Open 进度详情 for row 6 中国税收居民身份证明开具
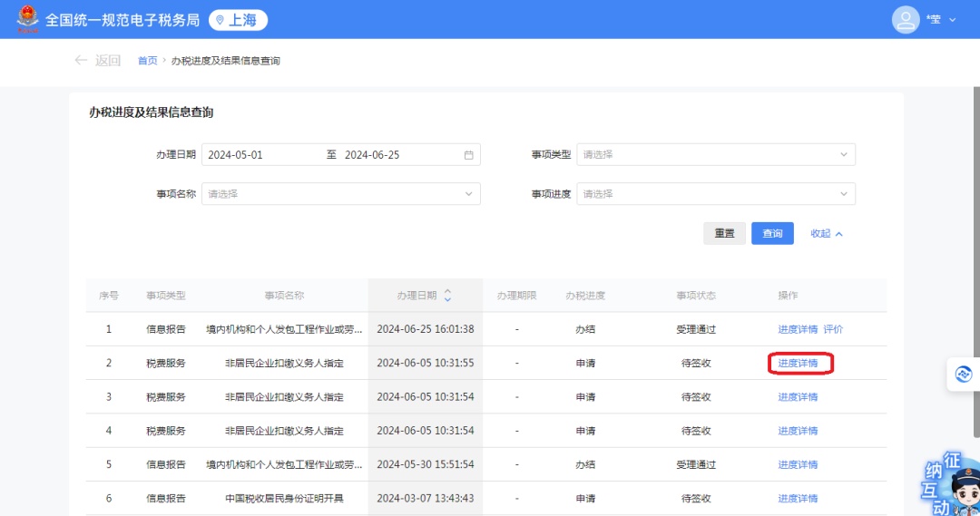The width and height of the screenshot is (980, 516). click(x=798, y=499)
